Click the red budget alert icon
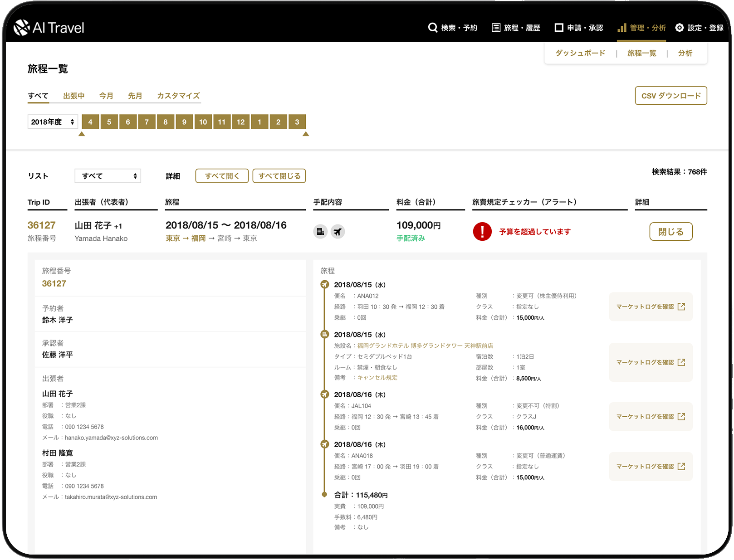The image size is (734, 560). pos(482,232)
